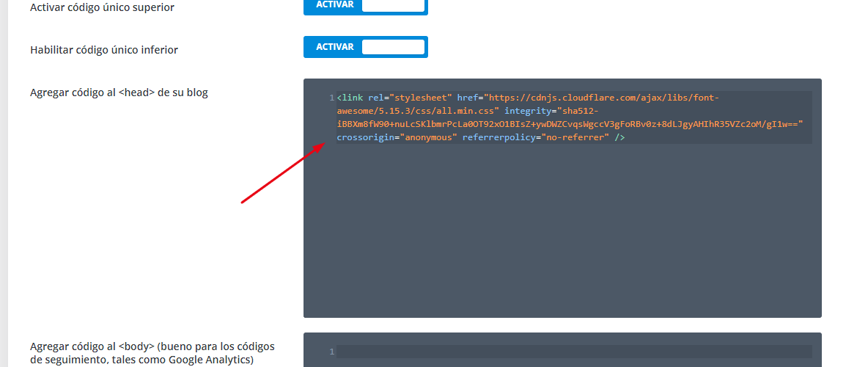Click the crossorigin="anonymous" attribute in the code
The height and width of the screenshot is (367, 868).
tap(397, 137)
